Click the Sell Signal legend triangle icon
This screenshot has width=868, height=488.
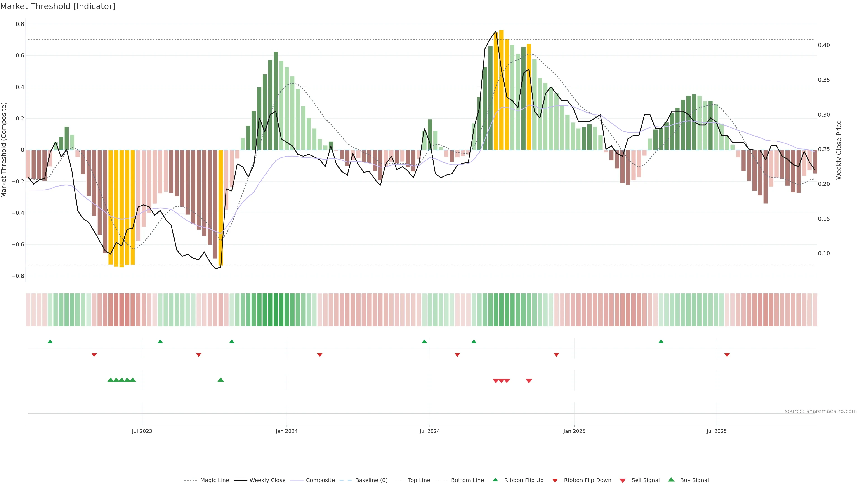click(622, 480)
